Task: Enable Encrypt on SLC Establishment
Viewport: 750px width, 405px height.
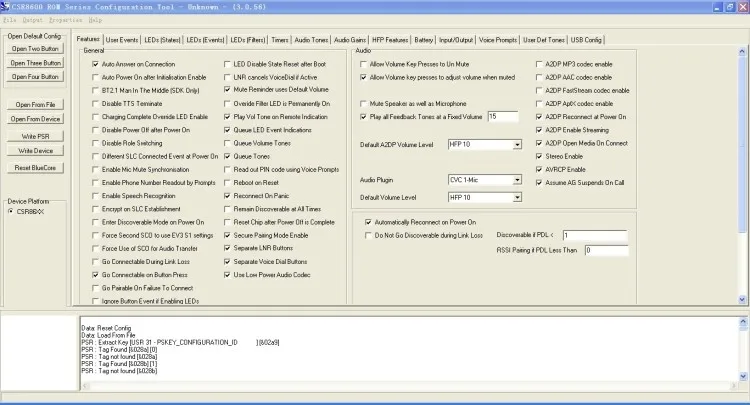Action: [96, 209]
